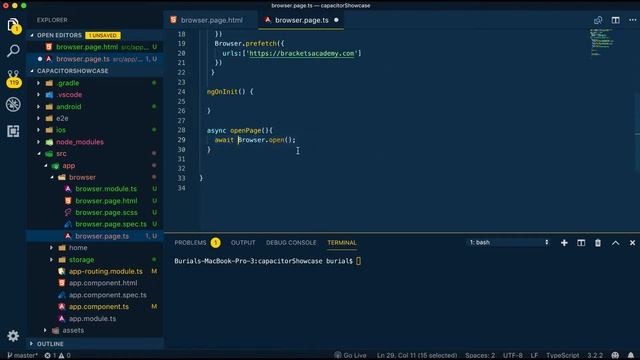
Task: Open app.component.ts file
Action: [98, 307]
